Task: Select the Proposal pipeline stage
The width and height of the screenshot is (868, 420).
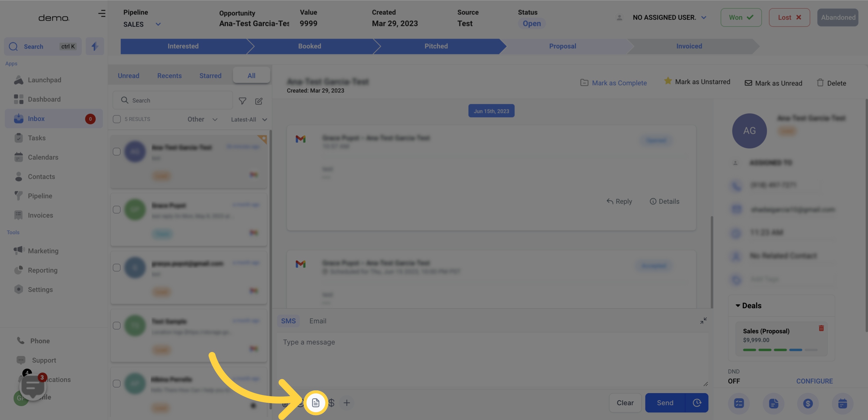Action: point(562,46)
